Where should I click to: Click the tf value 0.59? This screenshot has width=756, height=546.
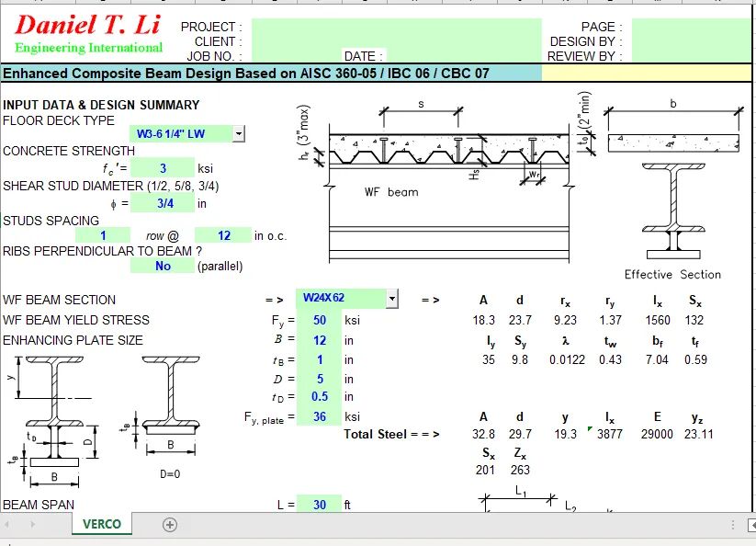point(695,359)
